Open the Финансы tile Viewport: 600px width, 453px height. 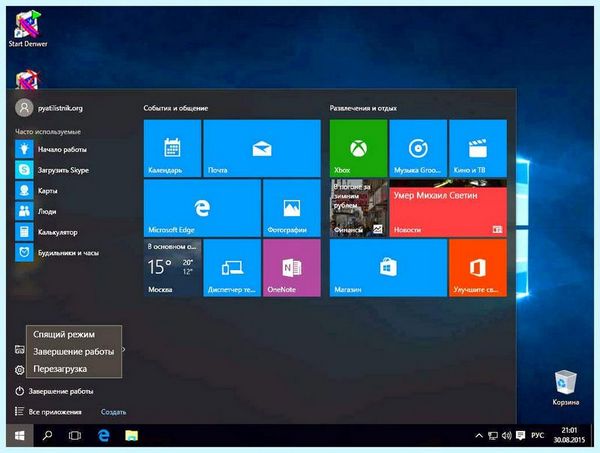point(359,208)
